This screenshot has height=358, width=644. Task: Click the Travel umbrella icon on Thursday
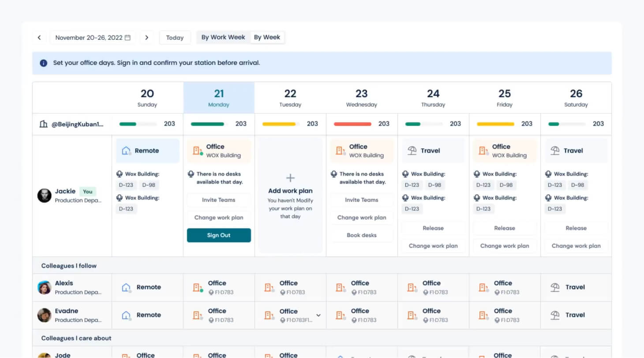tap(412, 151)
